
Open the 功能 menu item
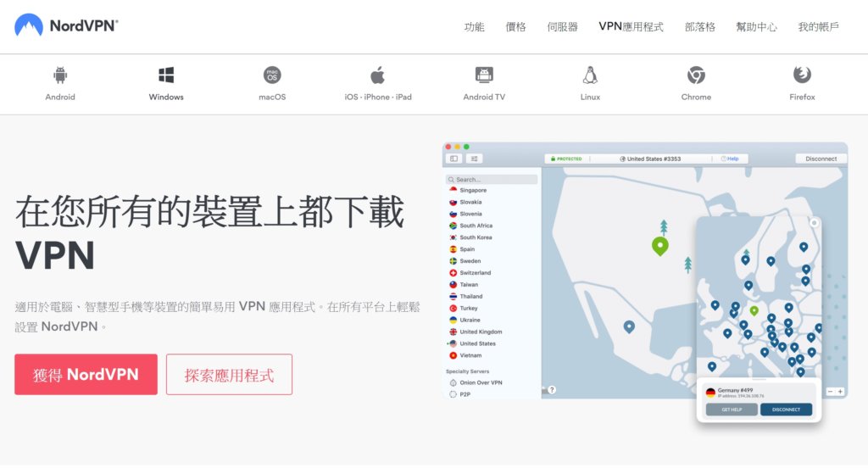point(474,26)
